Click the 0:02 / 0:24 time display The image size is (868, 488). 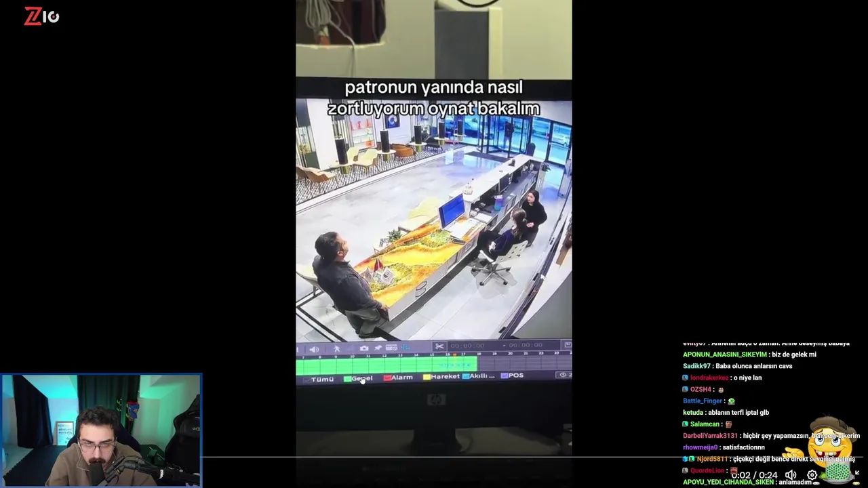coord(755,475)
